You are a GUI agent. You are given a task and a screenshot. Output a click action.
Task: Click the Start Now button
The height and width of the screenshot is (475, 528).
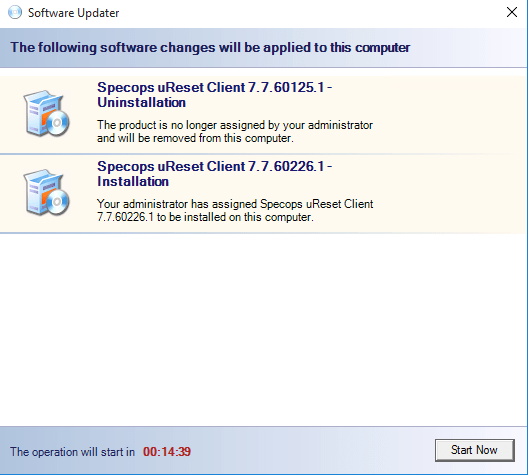point(474,450)
